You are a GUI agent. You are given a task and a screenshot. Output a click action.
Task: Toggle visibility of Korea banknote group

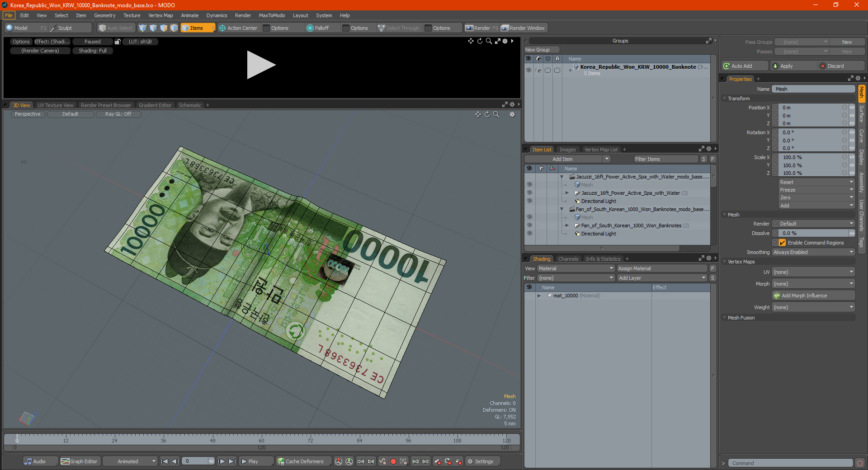pyautogui.click(x=528, y=70)
